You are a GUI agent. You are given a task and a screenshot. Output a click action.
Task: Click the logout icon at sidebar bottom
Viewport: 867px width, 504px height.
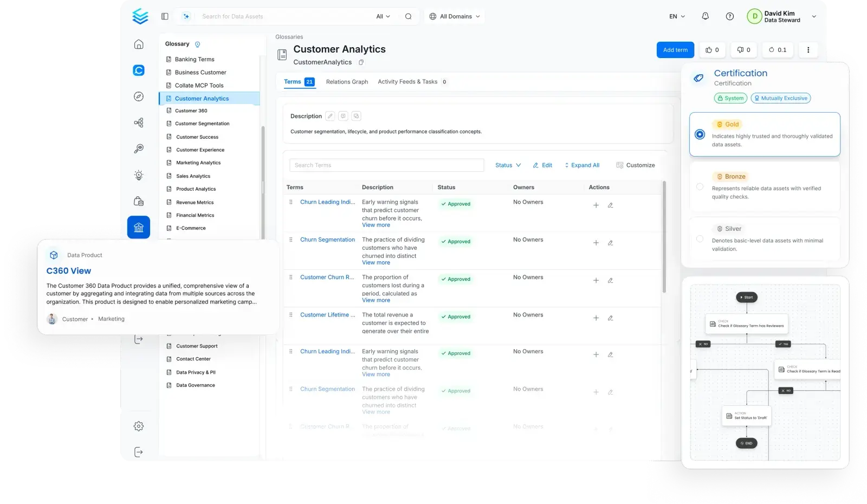(x=139, y=452)
